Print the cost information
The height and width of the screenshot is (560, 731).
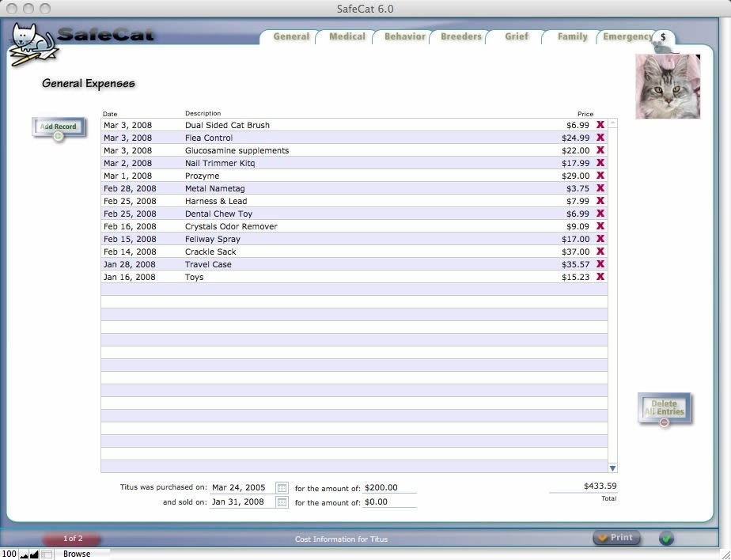tap(616, 538)
